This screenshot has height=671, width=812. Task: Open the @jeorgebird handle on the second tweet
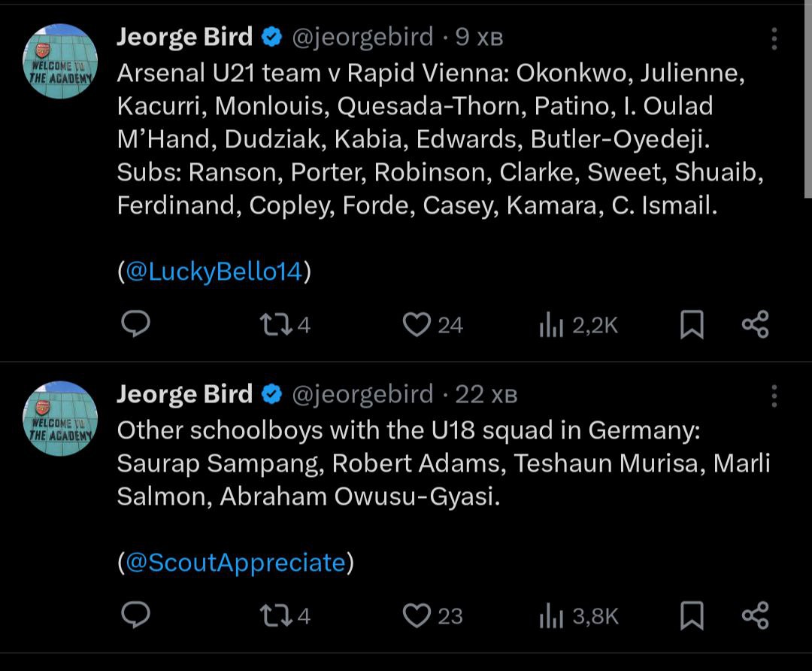tap(362, 393)
